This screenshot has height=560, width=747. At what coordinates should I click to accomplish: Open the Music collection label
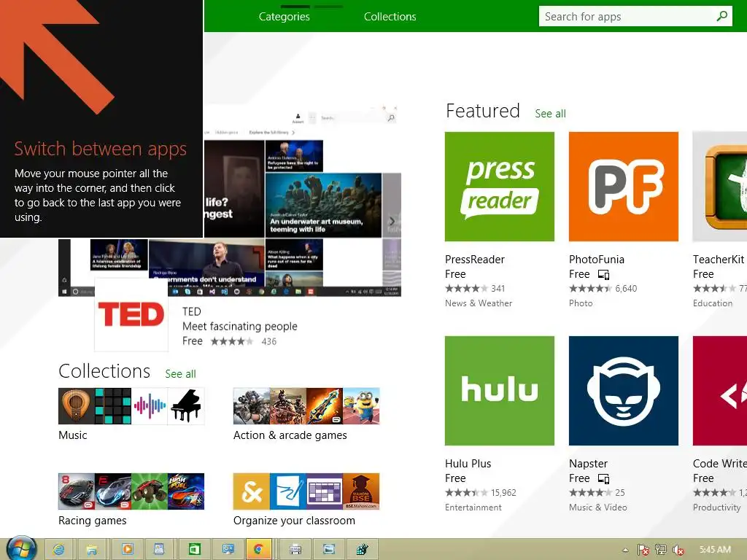coord(73,435)
